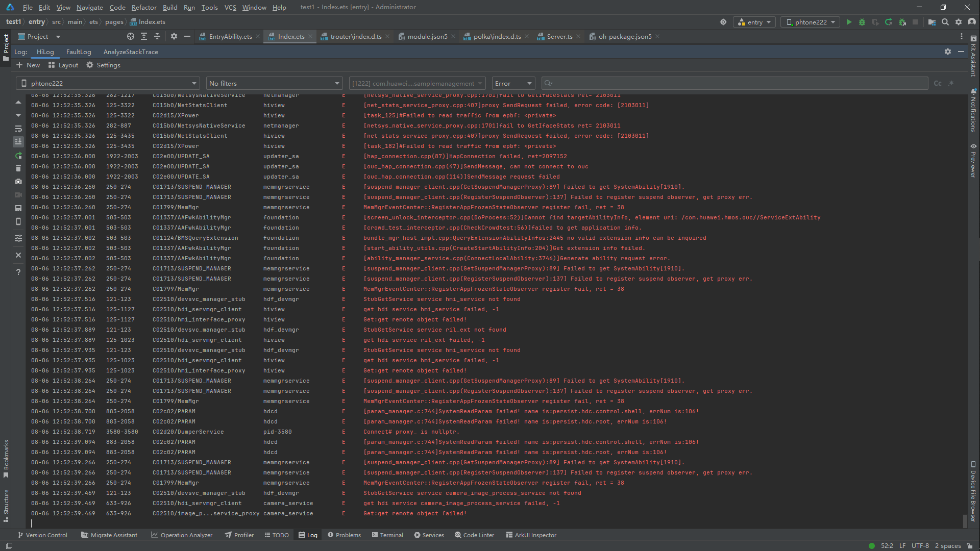Viewport: 980px width, 551px height.
Task: Toggle regex search in log search
Action: click(x=951, y=83)
